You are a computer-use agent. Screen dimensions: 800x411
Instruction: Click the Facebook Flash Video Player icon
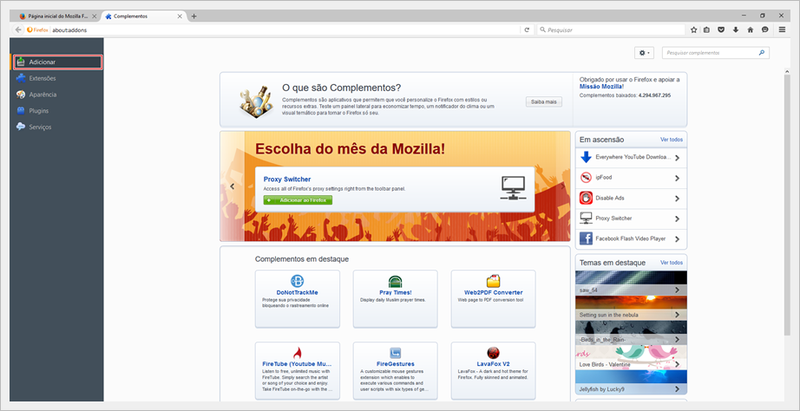coord(586,239)
